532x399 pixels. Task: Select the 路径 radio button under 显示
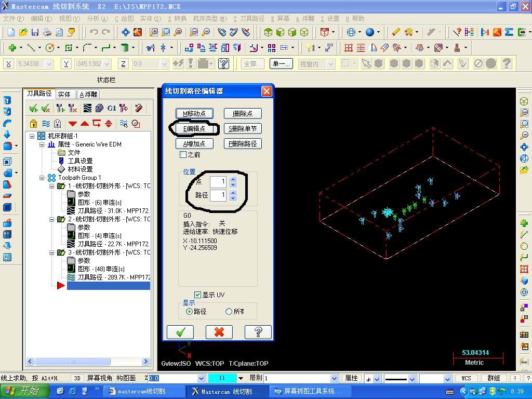[189, 312]
